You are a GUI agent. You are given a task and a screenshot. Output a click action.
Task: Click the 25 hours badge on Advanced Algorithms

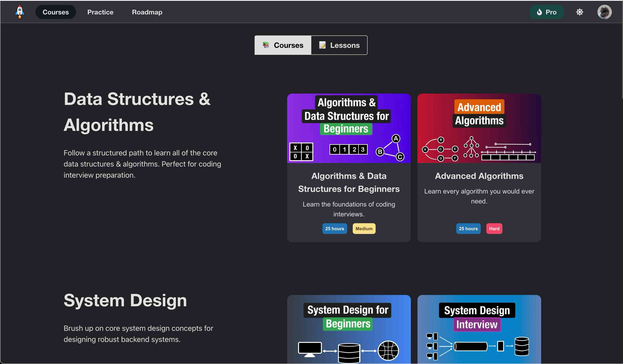(x=468, y=229)
